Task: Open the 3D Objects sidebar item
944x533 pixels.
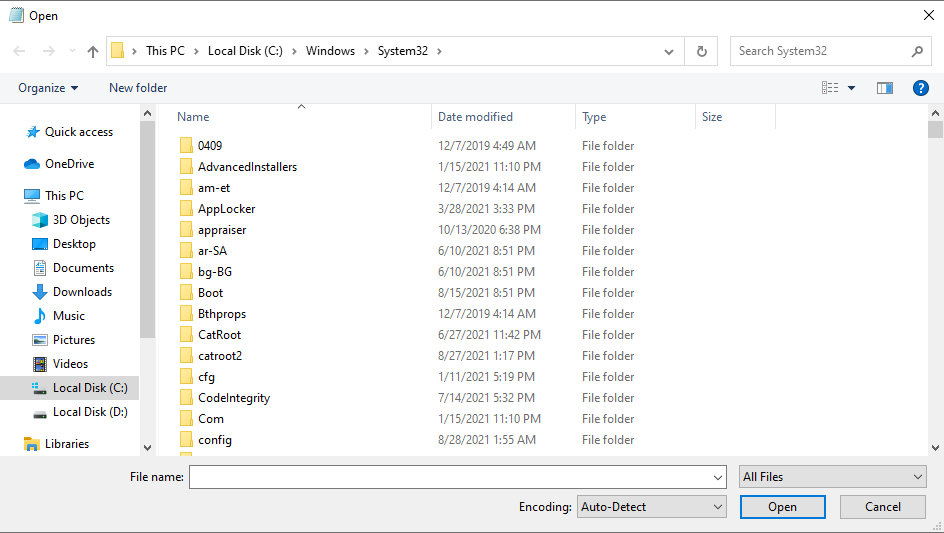Action: (81, 220)
